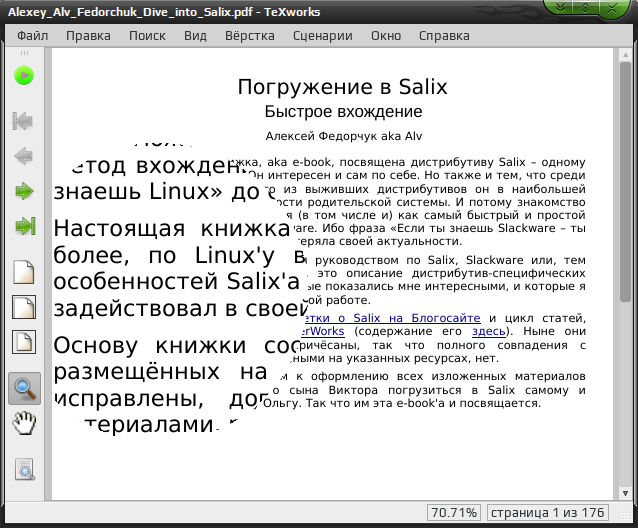638x528 pixels.
Task: Select Fit to Width page icon
Action: pyautogui.click(x=24, y=307)
